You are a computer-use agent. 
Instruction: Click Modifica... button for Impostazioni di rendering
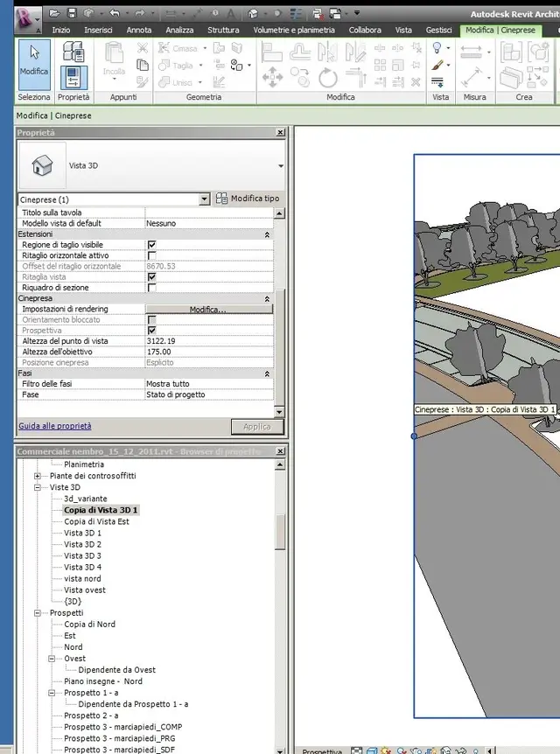pos(209,309)
